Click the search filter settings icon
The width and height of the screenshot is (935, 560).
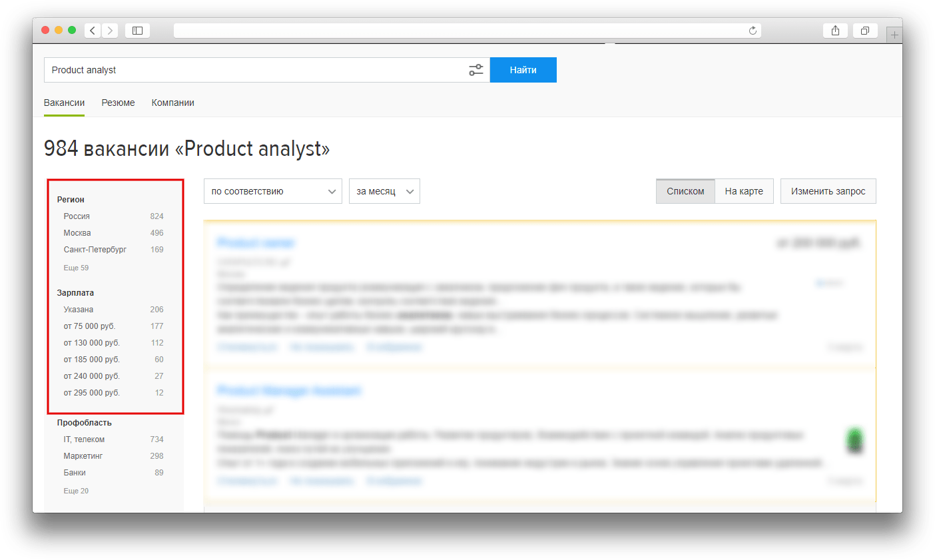475,70
